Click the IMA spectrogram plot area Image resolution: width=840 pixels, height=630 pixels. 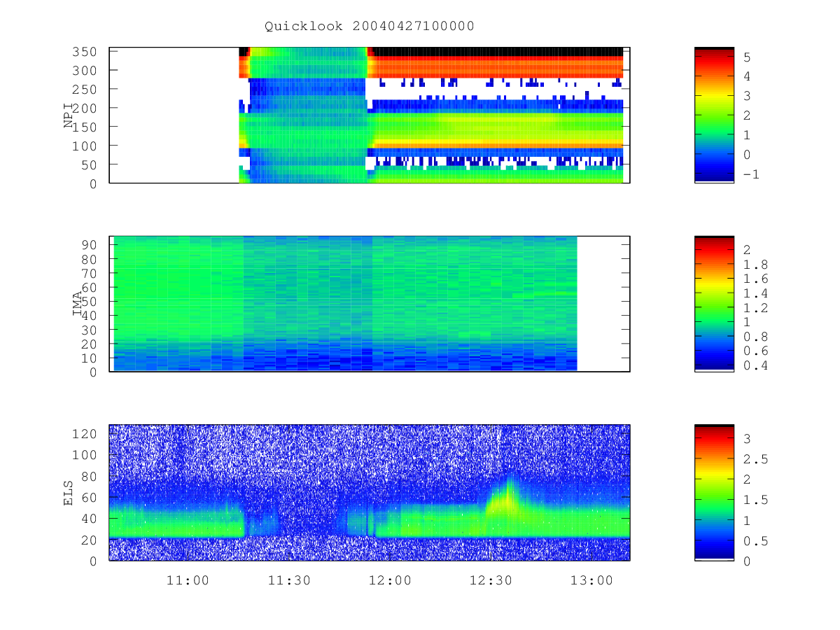click(x=370, y=303)
